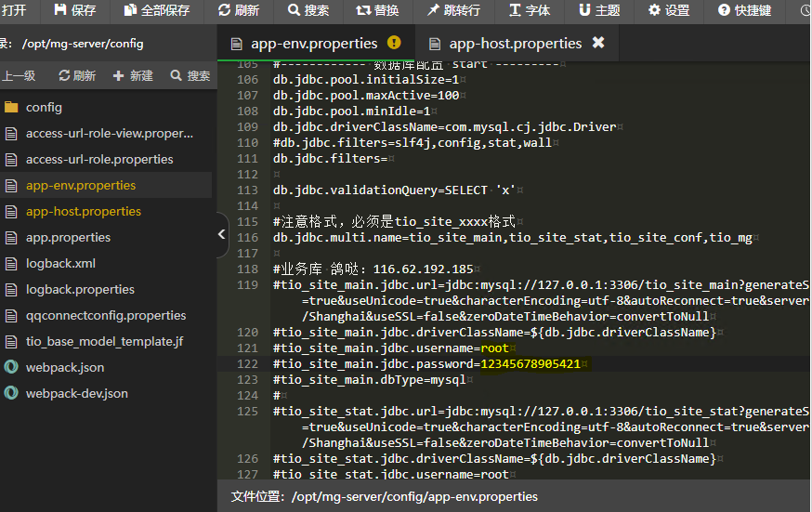This screenshot has width=812, height=512.
Task: Click the db.jdbc.driverClassName line 109
Action: 444,126
